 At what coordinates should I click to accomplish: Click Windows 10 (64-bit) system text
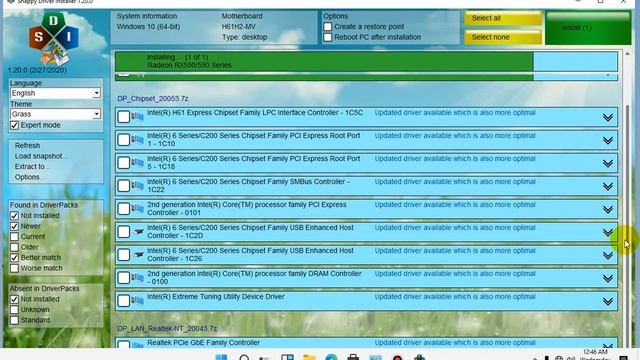[x=148, y=27]
